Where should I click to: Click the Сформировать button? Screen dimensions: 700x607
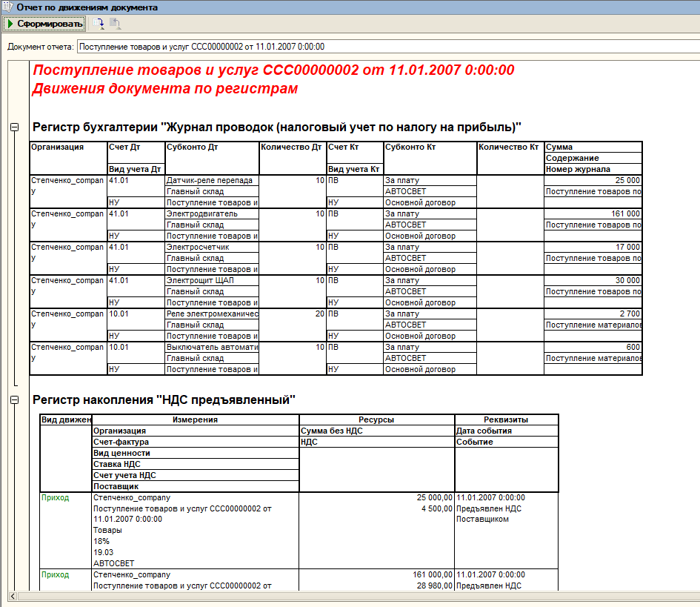pos(44,24)
